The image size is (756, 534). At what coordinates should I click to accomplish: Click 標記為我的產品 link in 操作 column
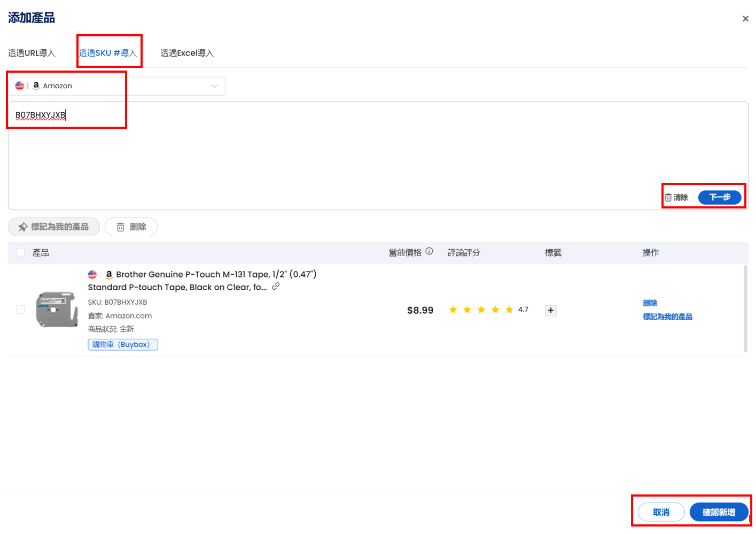(x=667, y=317)
